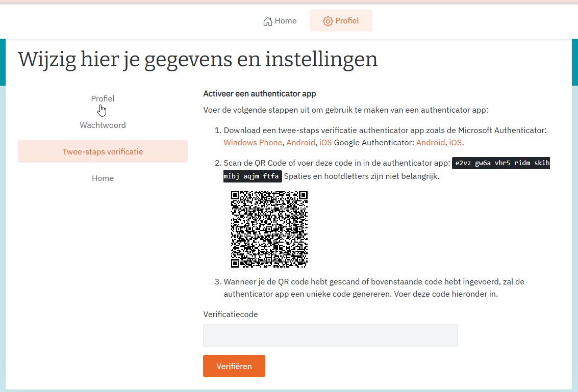Select Twee-staps verificatie in the sidebar
The image size is (578, 392).
coord(103,151)
